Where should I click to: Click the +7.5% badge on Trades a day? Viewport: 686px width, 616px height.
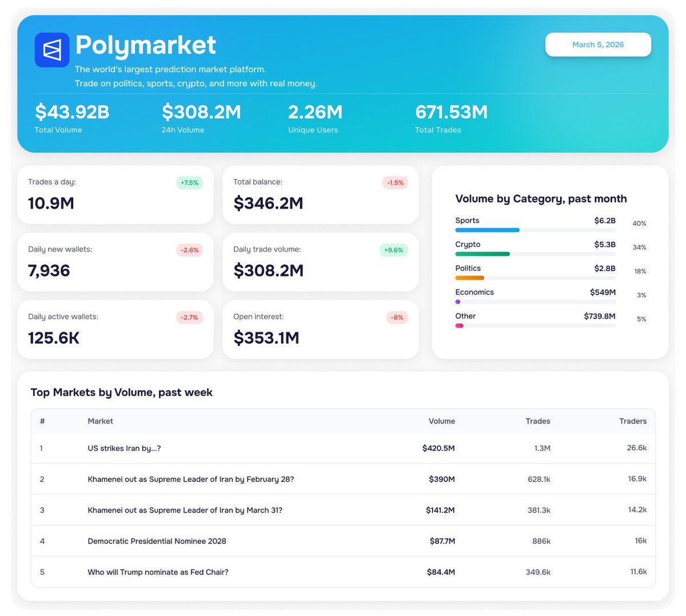point(189,182)
